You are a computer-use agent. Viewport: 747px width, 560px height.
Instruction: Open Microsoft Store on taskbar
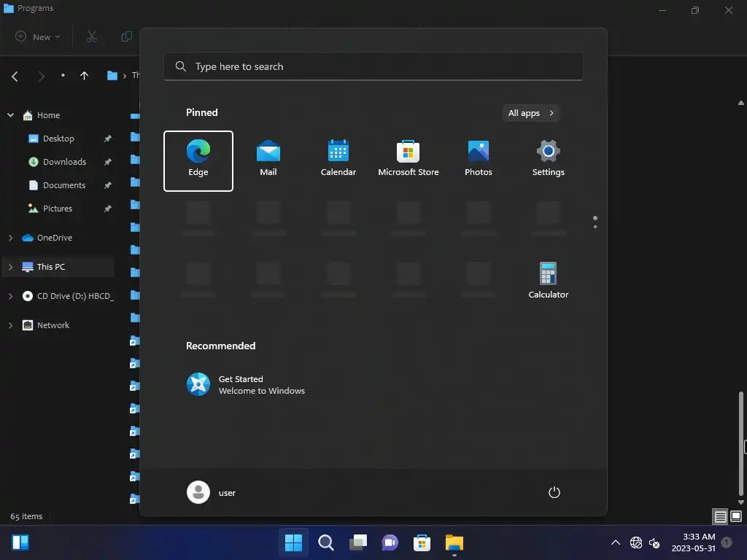point(422,542)
